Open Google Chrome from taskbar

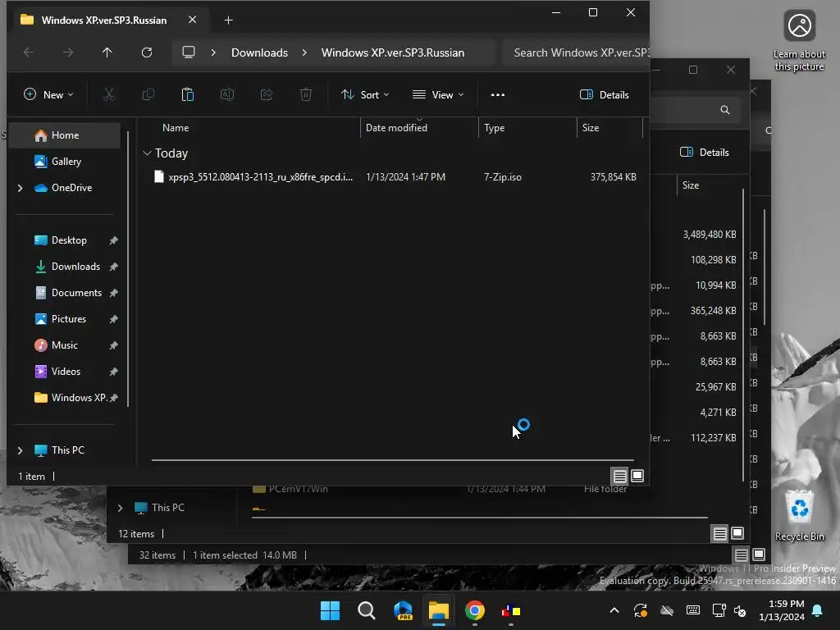point(475,610)
